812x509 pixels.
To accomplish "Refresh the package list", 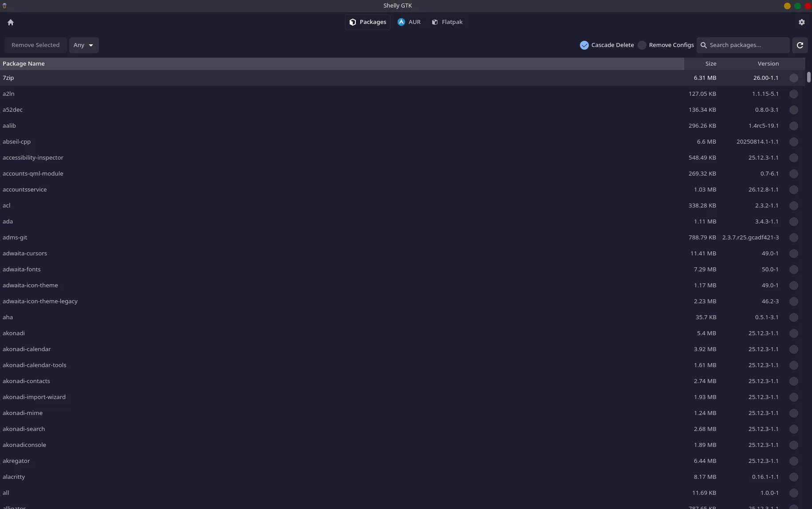I will (x=800, y=45).
